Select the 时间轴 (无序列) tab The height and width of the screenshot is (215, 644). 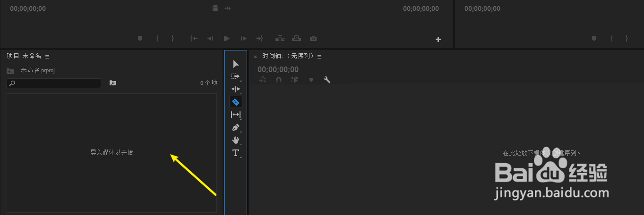click(288, 56)
